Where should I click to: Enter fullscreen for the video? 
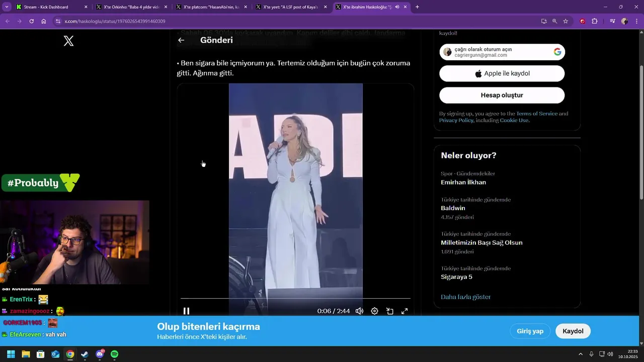pos(405,311)
